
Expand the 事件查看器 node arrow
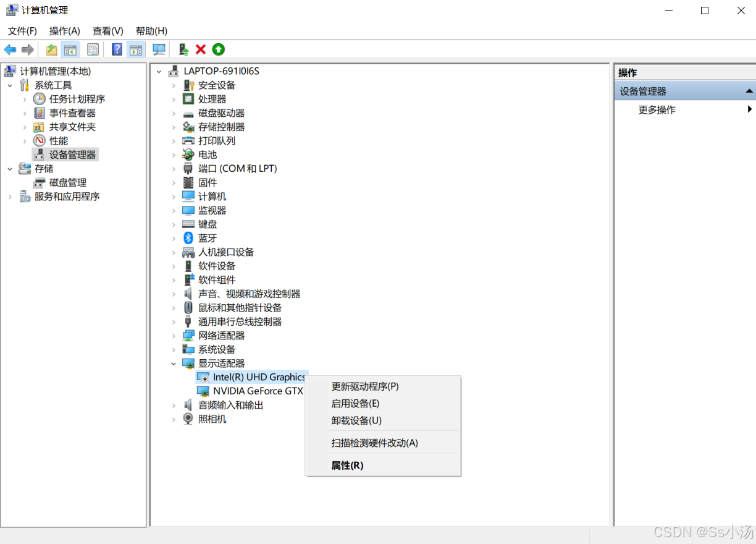[25, 113]
